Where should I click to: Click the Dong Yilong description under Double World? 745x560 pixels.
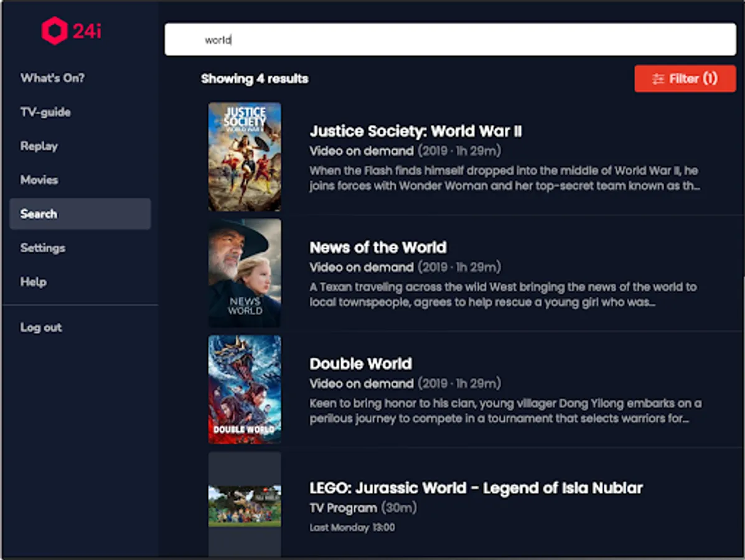click(x=505, y=411)
